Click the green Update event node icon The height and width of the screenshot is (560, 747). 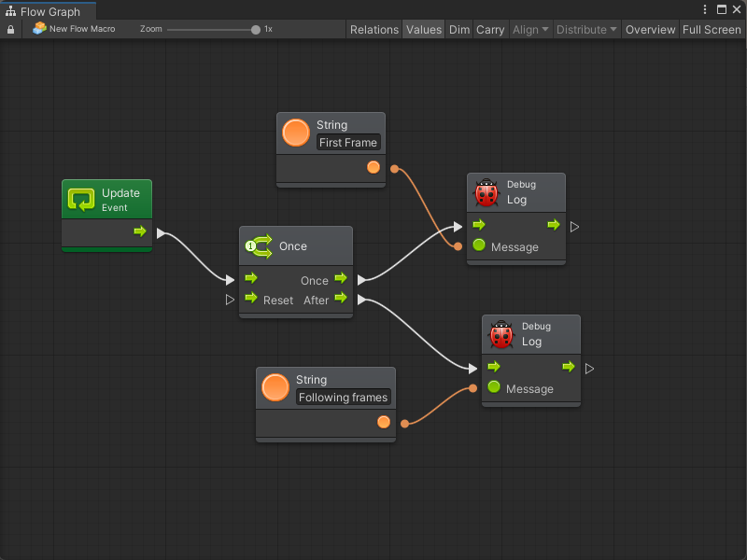(82, 200)
